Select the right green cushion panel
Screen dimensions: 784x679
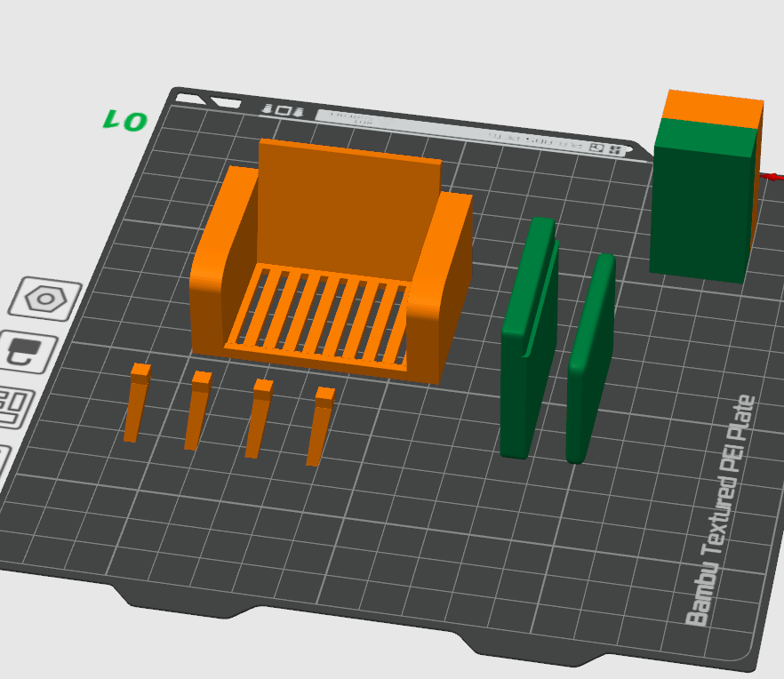[x=590, y=359]
